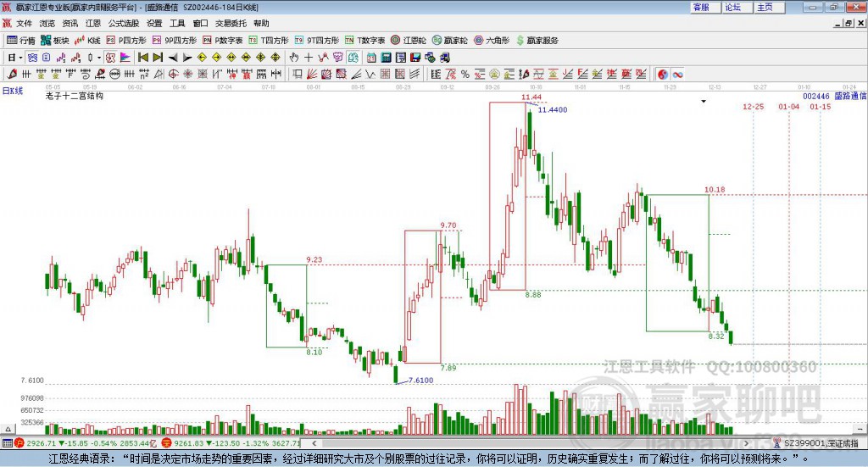Click the 11.4400 high price label
Viewport: 868px width, 467px height.
pos(553,109)
